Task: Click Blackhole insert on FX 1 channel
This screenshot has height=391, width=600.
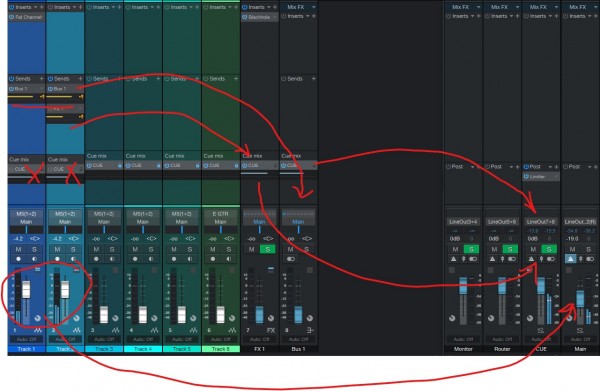Action: pyautogui.click(x=259, y=17)
